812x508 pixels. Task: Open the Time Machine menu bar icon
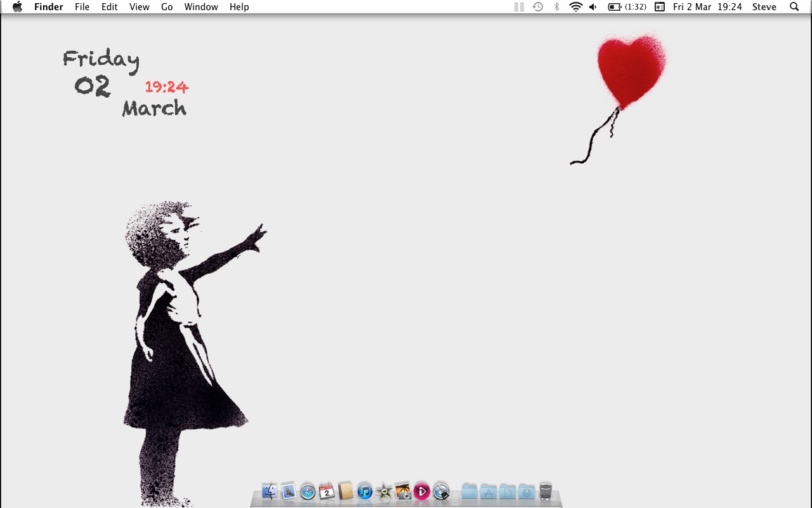538,7
